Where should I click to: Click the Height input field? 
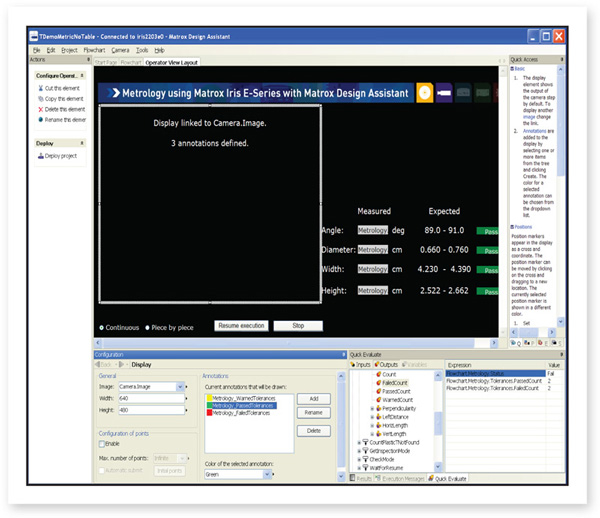[x=152, y=410]
